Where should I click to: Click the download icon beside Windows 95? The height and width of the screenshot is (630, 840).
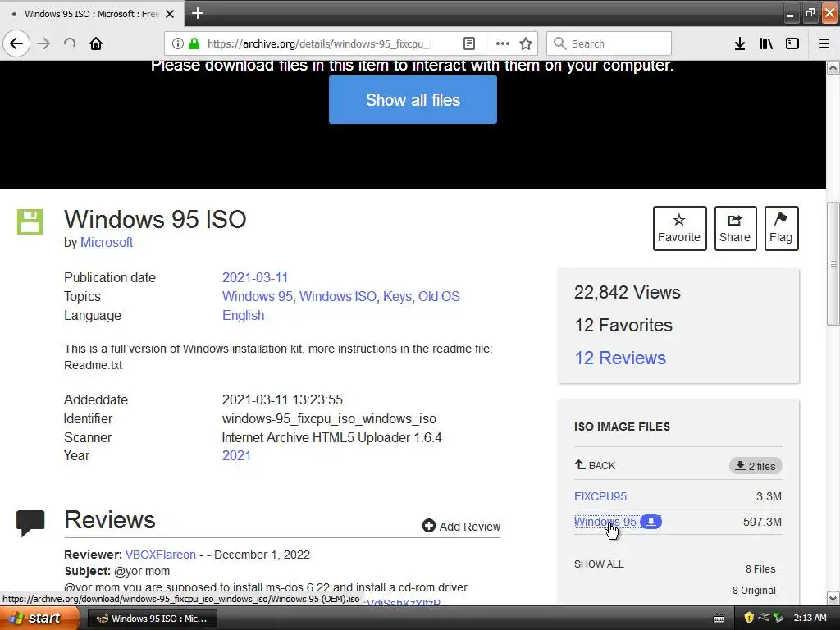tap(651, 522)
